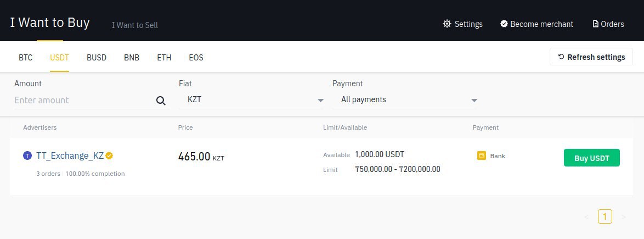This screenshot has width=644, height=239.
Task: Click the yellow verified badge beside TT_Exchange_KZ
Action: (x=109, y=155)
